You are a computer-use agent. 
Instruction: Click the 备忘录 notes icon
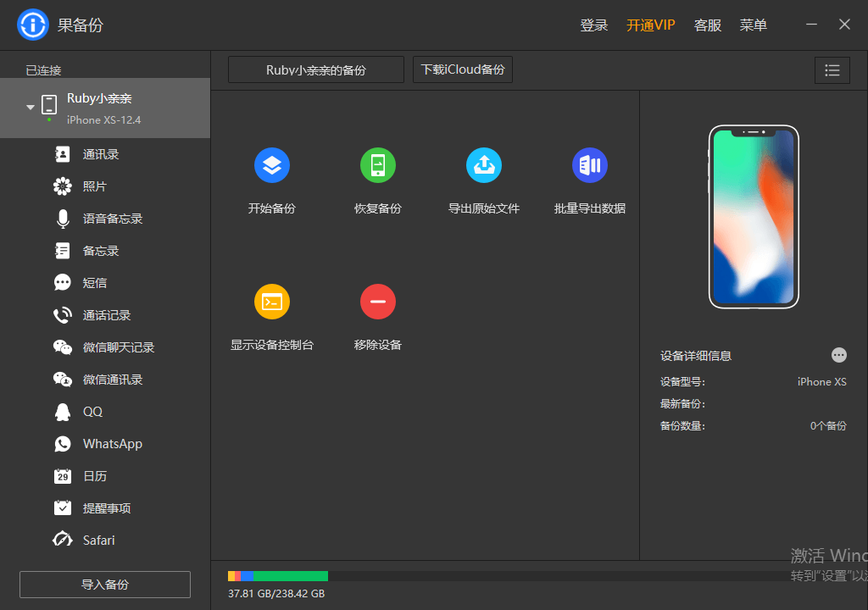point(63,251)
